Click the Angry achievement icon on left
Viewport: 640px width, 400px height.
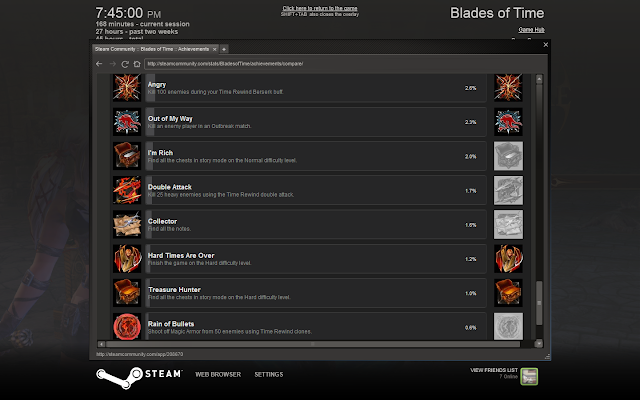point(127,87)
